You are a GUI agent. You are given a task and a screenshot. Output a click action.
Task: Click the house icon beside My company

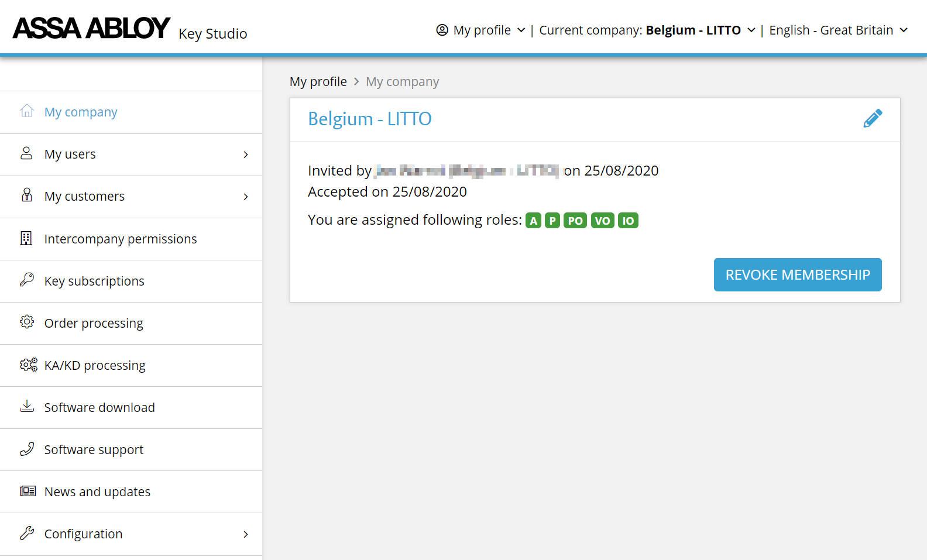click(x=27, y=111)
